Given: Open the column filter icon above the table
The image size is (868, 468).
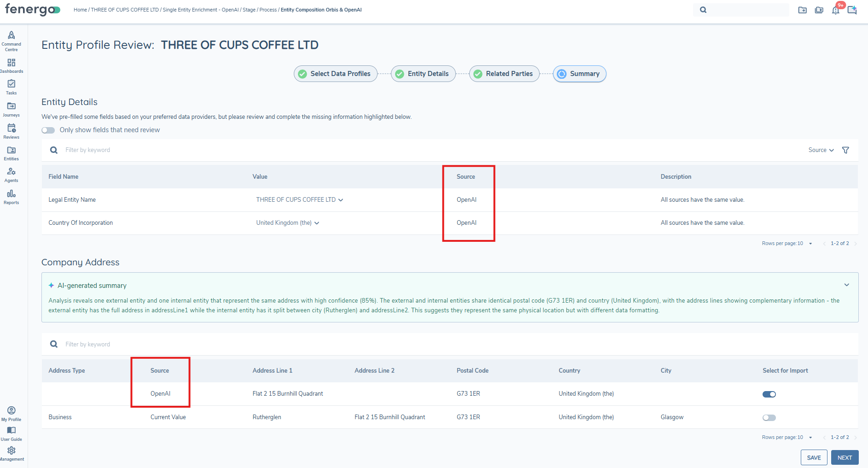Looking at the screenshot, I should click(846, 150).
